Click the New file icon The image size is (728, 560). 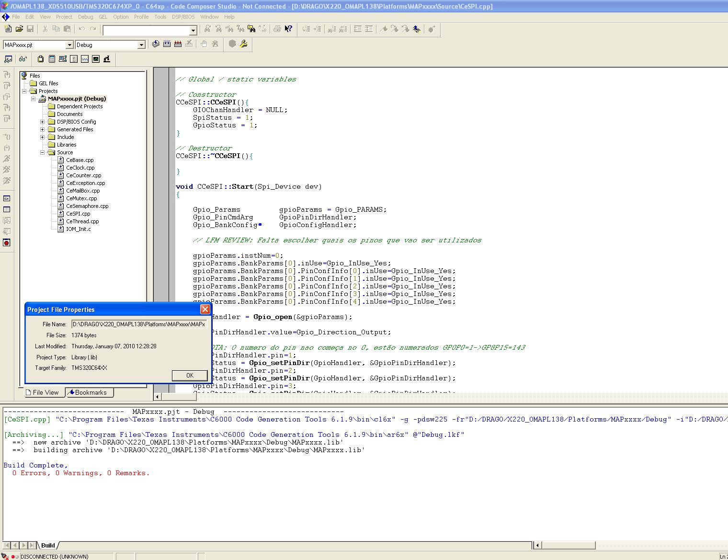click(8, 29)
